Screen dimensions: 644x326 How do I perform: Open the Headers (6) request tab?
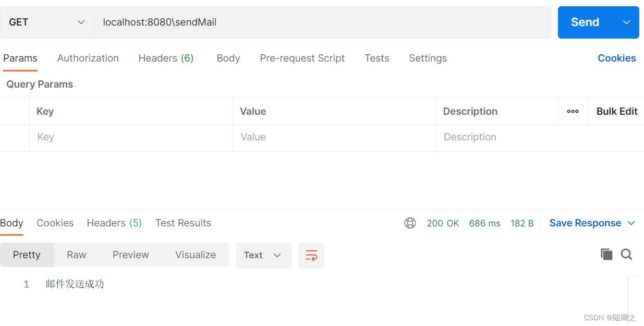pyautogui.click(x=166, y=58)
